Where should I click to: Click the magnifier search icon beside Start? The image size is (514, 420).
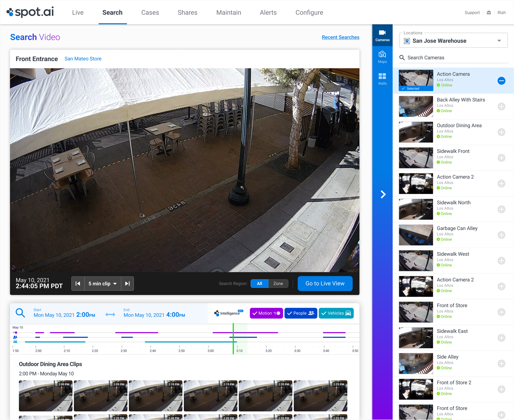point(20,313)
